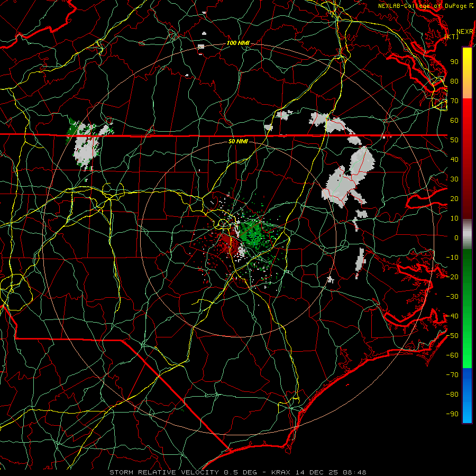
Task: Click the STORM RELATIVE VELOCITY product title
Action: 164,472
